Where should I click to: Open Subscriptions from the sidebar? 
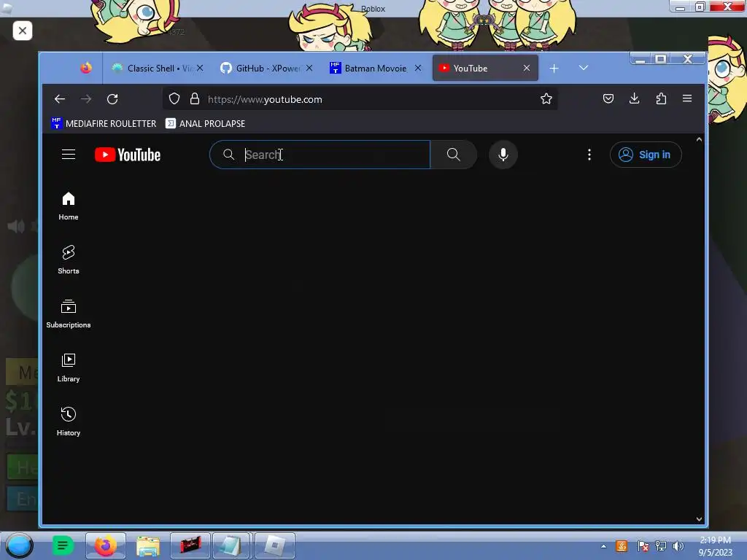tap(69, 314)
